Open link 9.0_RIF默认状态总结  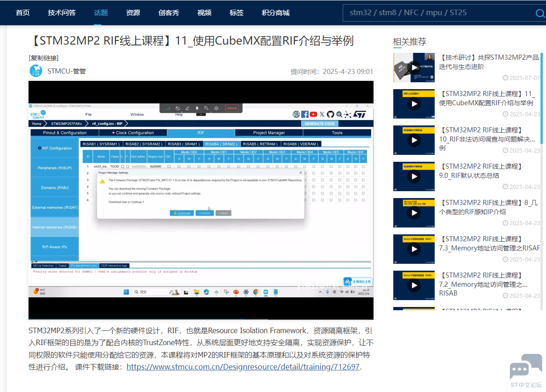tap(481, 171)
